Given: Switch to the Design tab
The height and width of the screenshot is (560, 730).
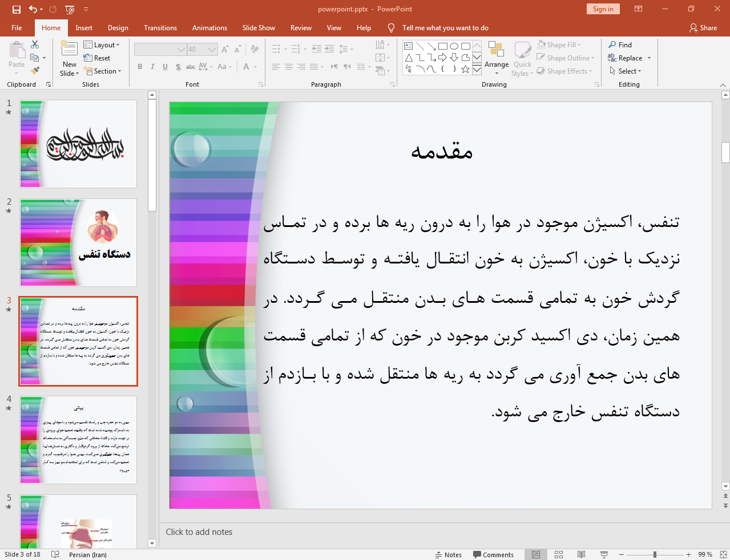Looking at the screenshot, I should tap(118, 28).
